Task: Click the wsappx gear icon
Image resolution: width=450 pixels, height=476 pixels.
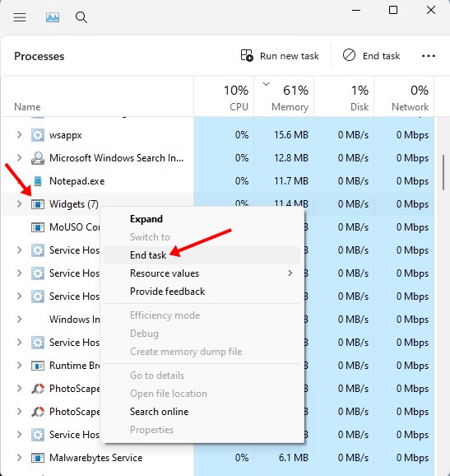Action: pos(38,135)
